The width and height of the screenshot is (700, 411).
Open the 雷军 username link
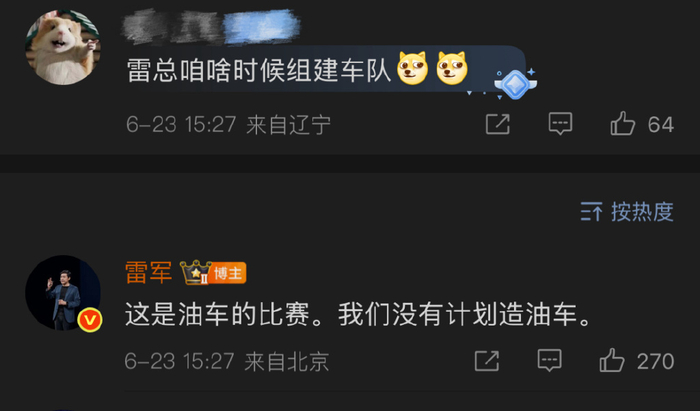click(x=149, y=272)
